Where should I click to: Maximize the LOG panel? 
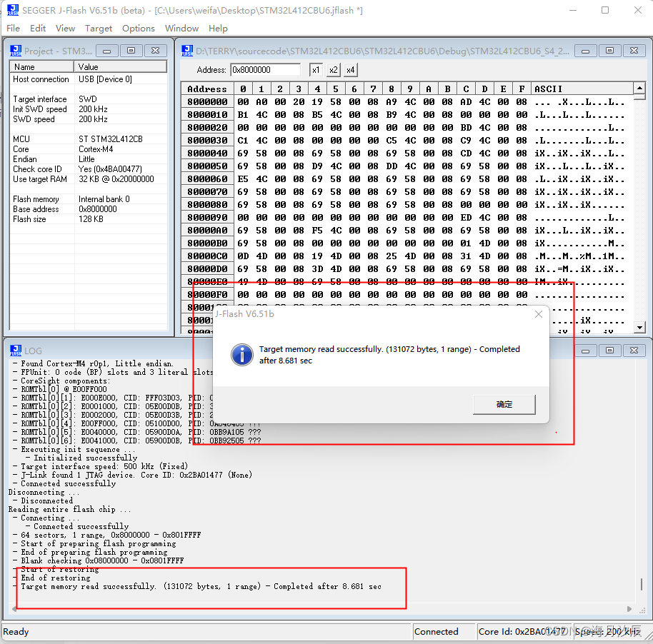(609, 351)
